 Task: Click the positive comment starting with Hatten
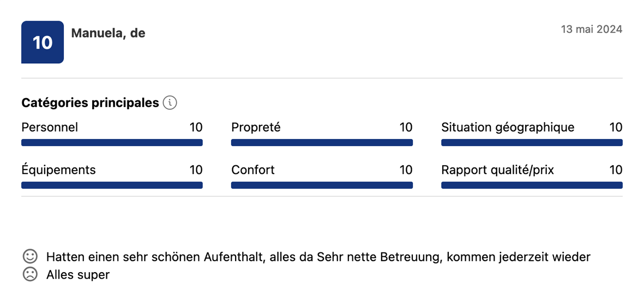coord(318,257)
